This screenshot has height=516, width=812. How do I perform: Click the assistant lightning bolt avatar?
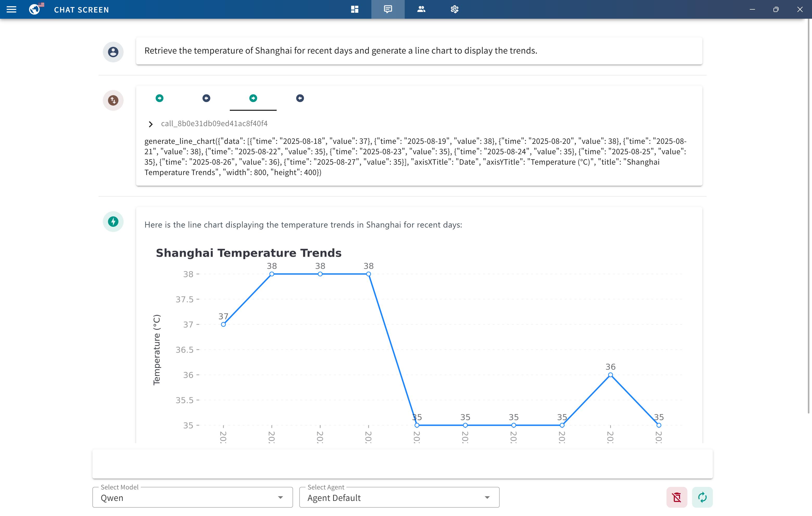tap(113, 221)
